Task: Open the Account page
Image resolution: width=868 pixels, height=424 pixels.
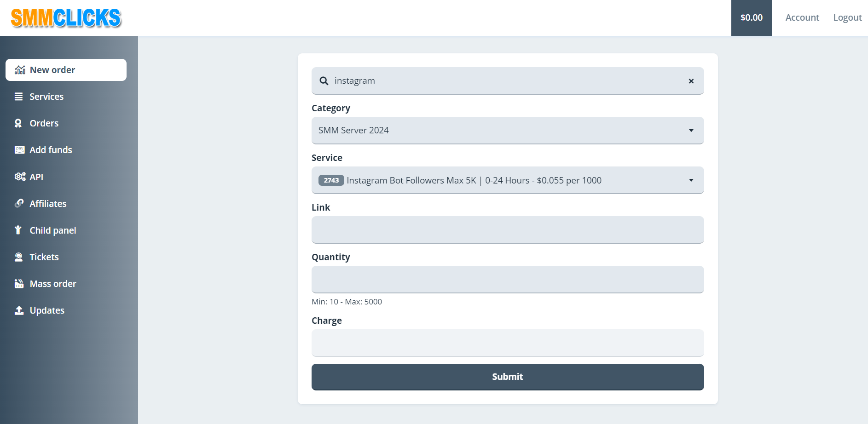Action: 802,17
